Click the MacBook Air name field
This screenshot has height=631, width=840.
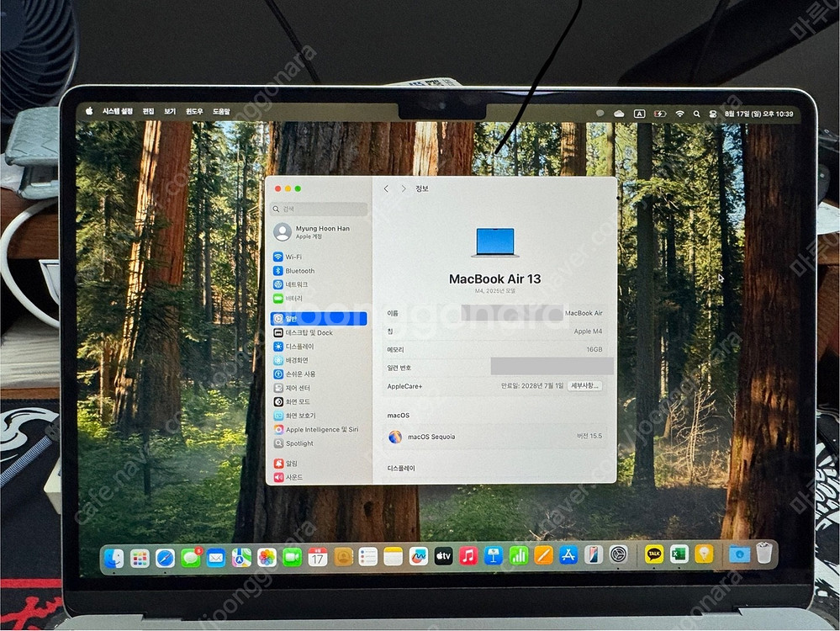[494, 313]
